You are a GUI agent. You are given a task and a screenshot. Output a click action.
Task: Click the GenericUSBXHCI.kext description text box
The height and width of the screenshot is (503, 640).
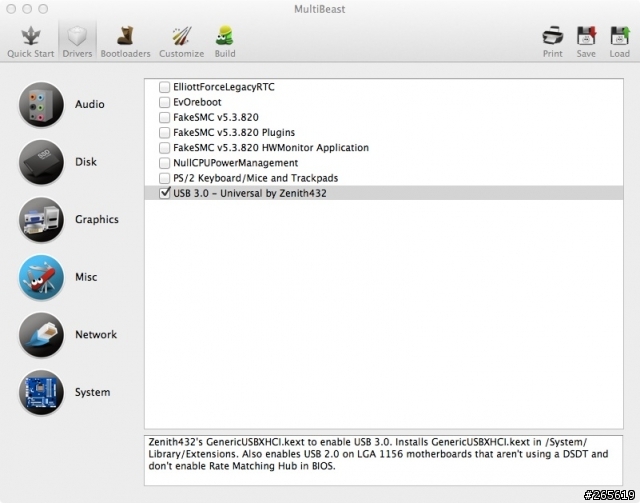click(x=383, y=461)
